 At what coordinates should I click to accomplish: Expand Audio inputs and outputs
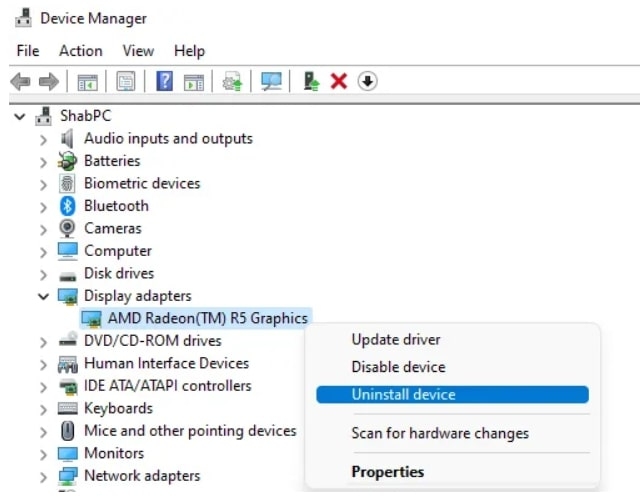tap(43, 140)
